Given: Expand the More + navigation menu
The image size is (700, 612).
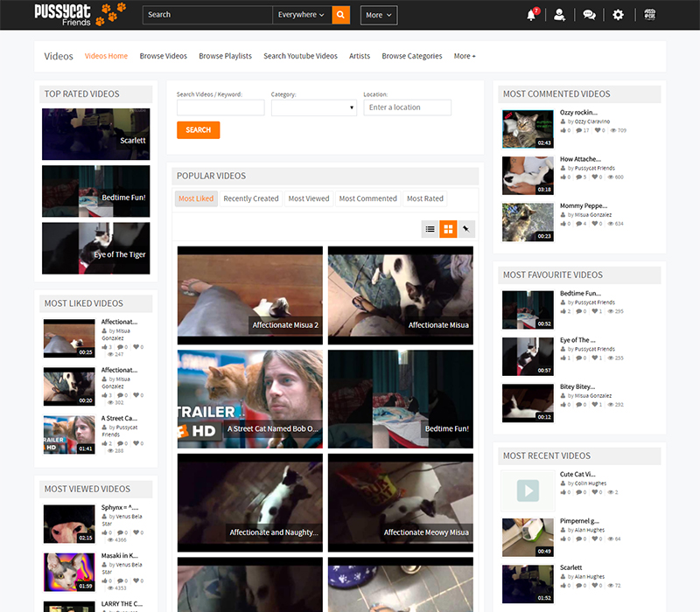Looking at the screenshot, I should point(465,56).
